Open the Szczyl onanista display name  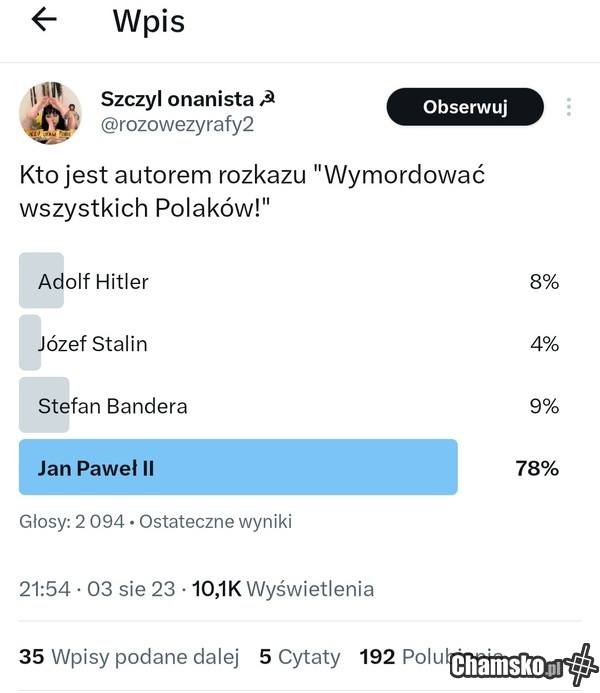pos(177,98)
